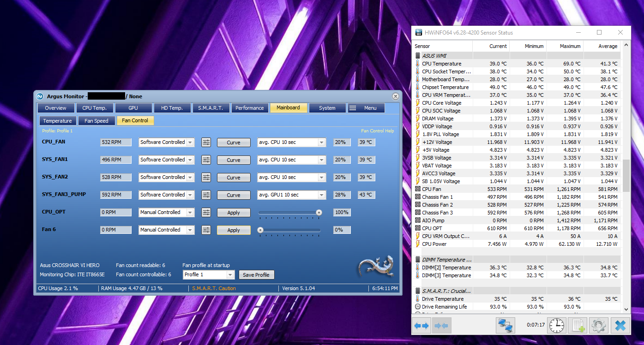Image resolution: width=644 pixels, height=345 pixels.
Task: Open HWiNFO remote network monitors icon
Action: pyautogui.click(x=506, y=326)
